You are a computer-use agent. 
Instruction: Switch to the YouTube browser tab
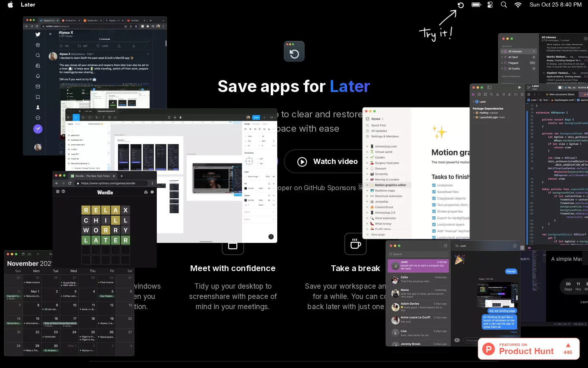(x=135, y=20)
